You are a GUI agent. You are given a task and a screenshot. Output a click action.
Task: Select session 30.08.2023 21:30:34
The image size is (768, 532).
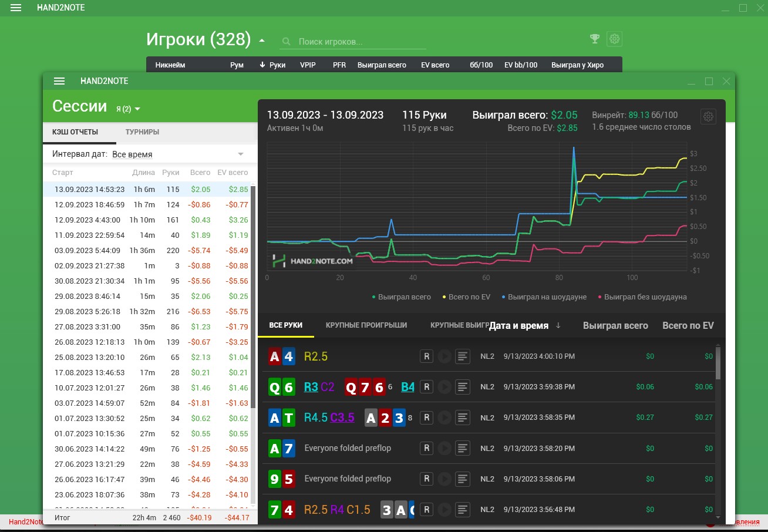pyautogui.click(x=146, y=281)
